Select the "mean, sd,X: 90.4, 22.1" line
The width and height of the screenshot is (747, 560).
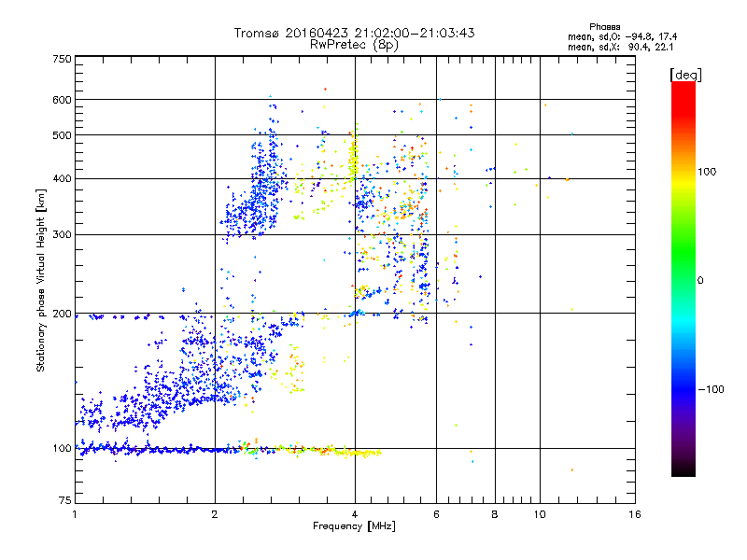click(620, 47)
